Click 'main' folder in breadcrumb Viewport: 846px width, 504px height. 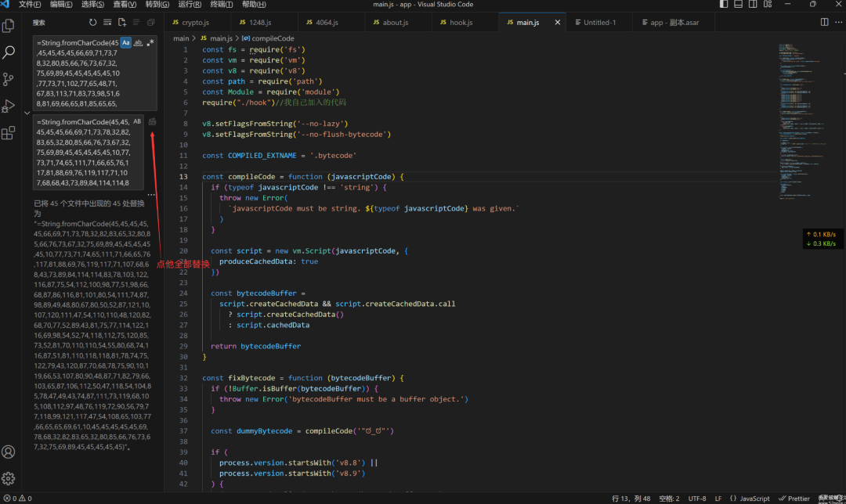point(181,38)
